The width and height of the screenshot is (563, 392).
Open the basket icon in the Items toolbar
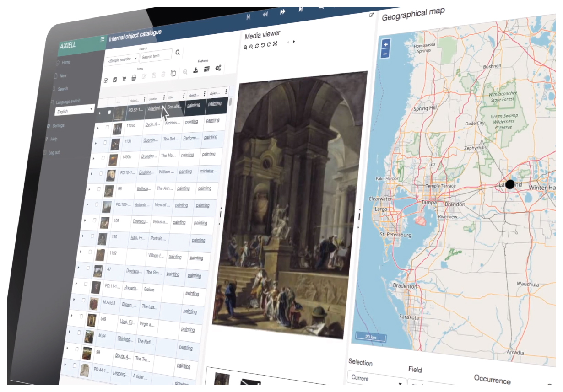[134, 79]
